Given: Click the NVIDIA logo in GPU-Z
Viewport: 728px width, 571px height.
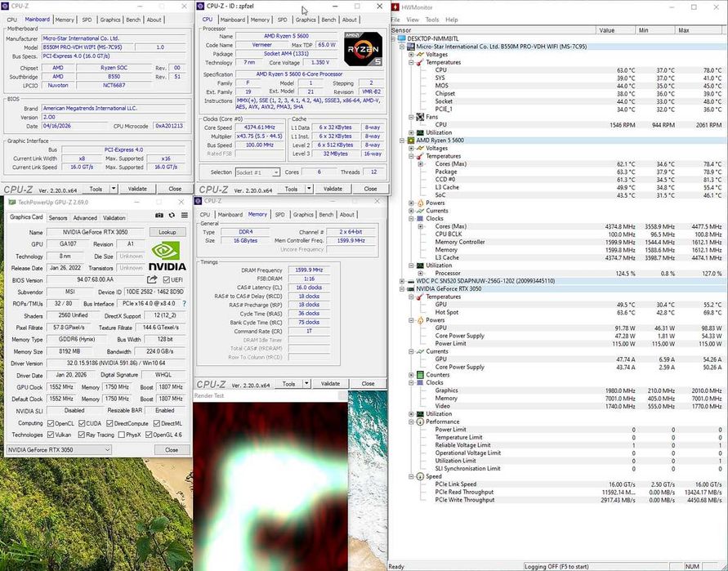Looking at the screenshot, I should [x=167, y=257].
